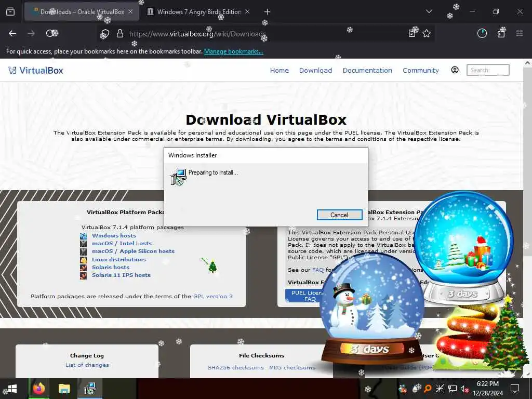
Task: Go back to the previous page
Action: point(12,33)
